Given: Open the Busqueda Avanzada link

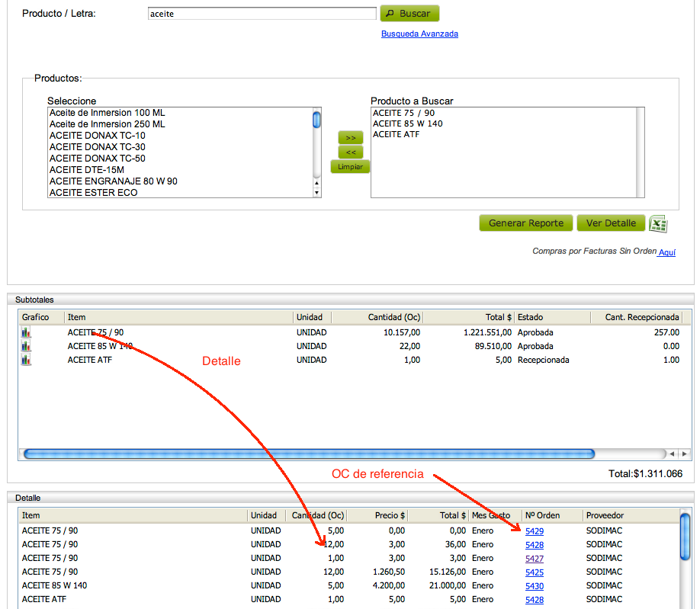Looking at the screenshot, I should click(x=419, y=34).
